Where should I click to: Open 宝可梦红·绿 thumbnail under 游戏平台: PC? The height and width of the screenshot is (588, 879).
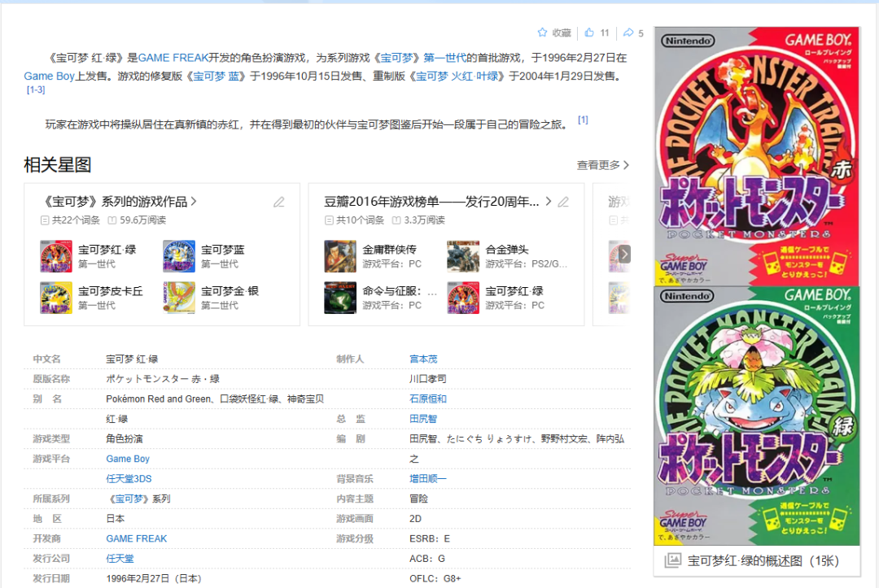pyautogui.click(x=463, y=298)
